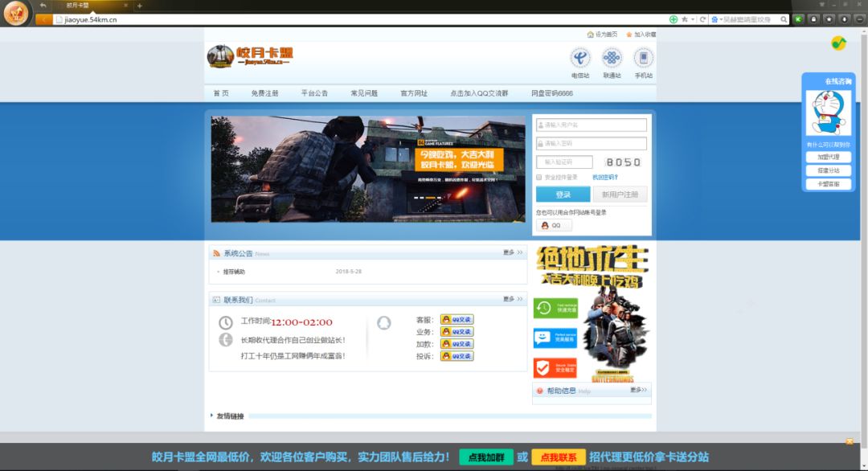Click the Doraemon image in 在线咨询 panel

tap(828, 113)
